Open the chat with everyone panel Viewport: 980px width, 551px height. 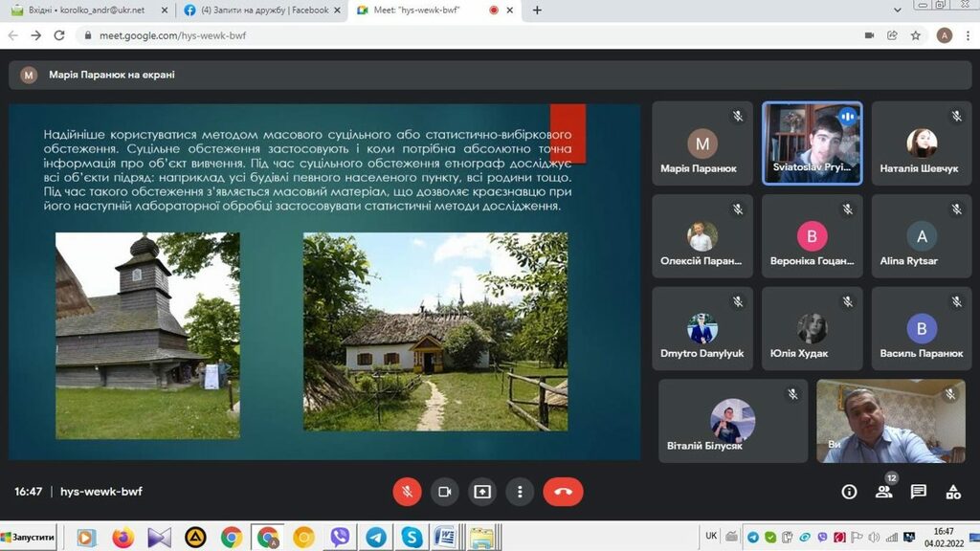[919, 492]
